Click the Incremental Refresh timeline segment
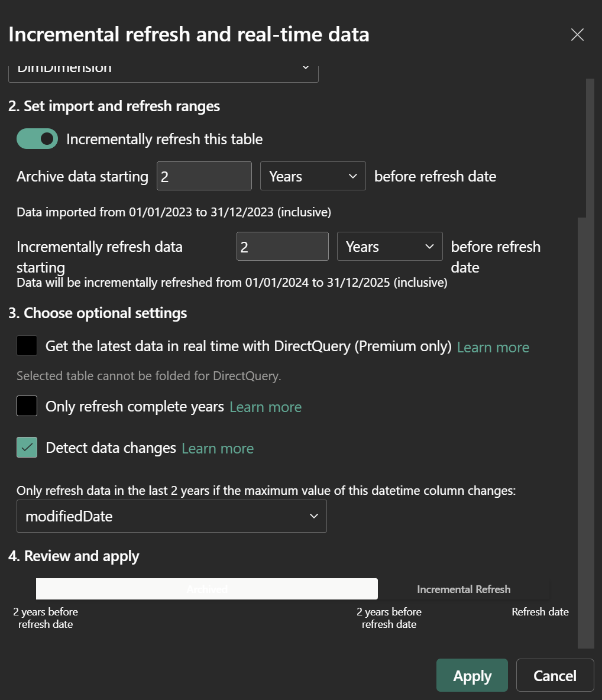Image resolution: width=602 pixels, height=700 pixels. [x=464, y=589]
